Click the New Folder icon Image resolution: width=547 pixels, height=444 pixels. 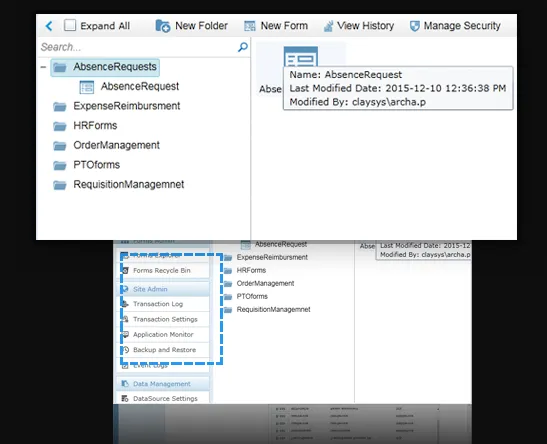(163, 26)
